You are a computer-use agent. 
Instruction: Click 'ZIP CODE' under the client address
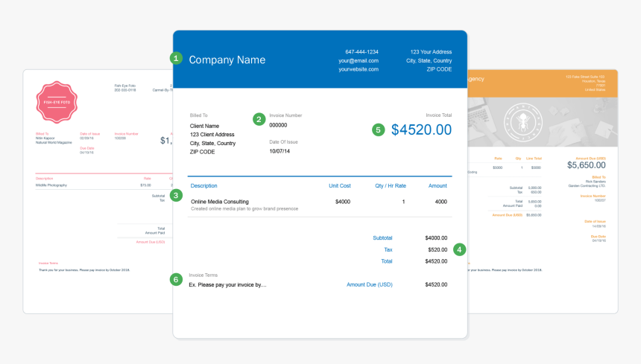click(202, 152)
